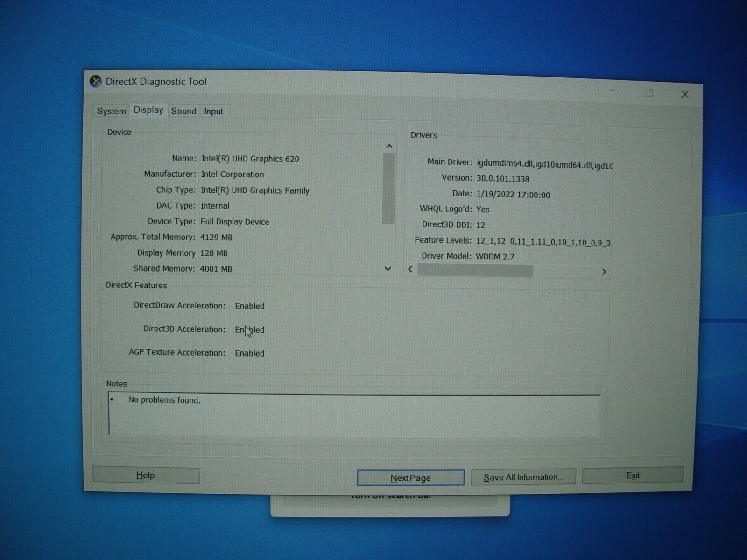
Task: Click the '4129 MB' total memory value
Action: pos(216,237)
